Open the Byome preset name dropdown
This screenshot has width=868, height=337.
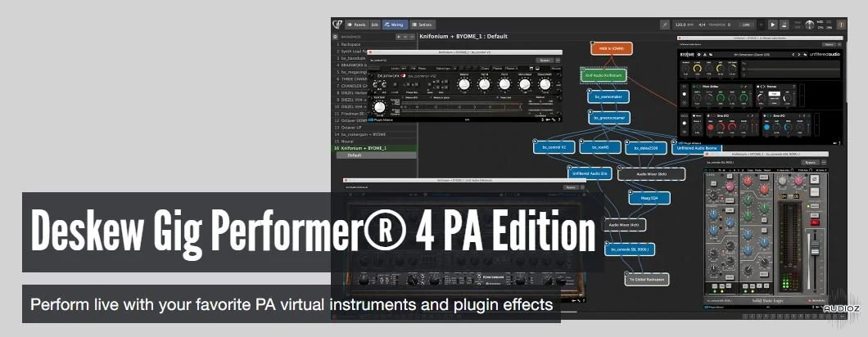pos(753,55)
